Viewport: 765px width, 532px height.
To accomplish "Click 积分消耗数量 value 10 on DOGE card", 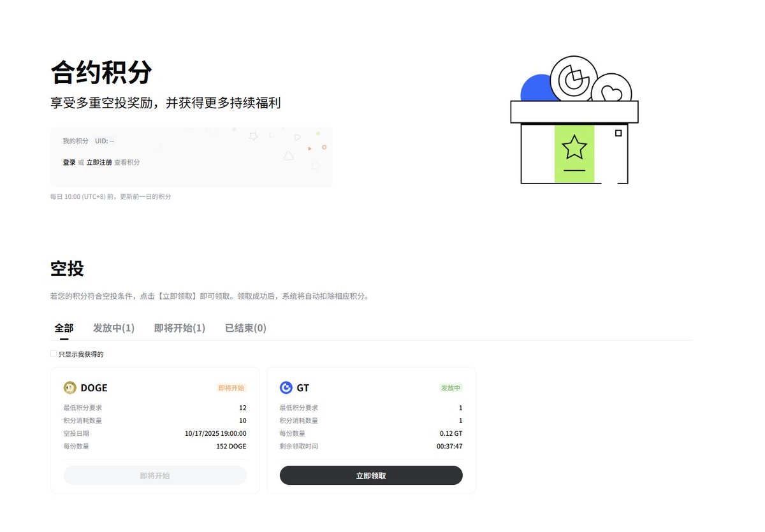I will pyautogui.click(x=242, y=421).
